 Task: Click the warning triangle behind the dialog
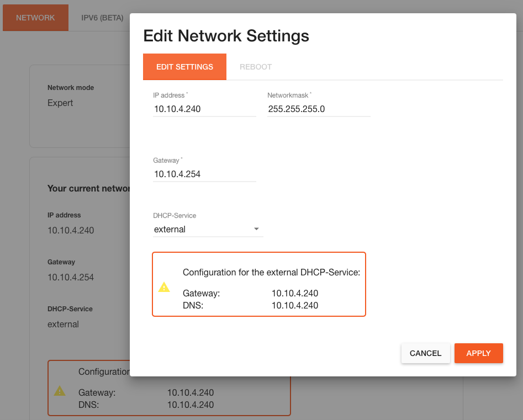tap(60, 391)
